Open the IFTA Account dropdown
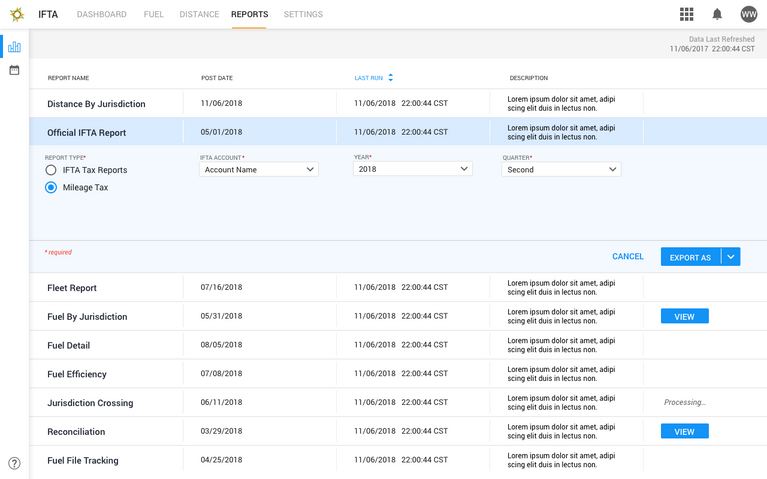Viewport: 767px width, 479px height. 259,170
